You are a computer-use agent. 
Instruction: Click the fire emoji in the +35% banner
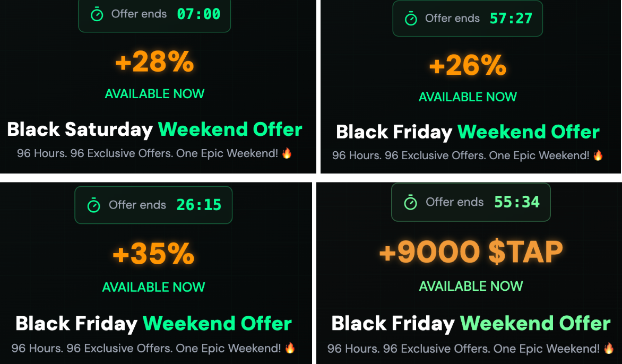click(290, 348)
